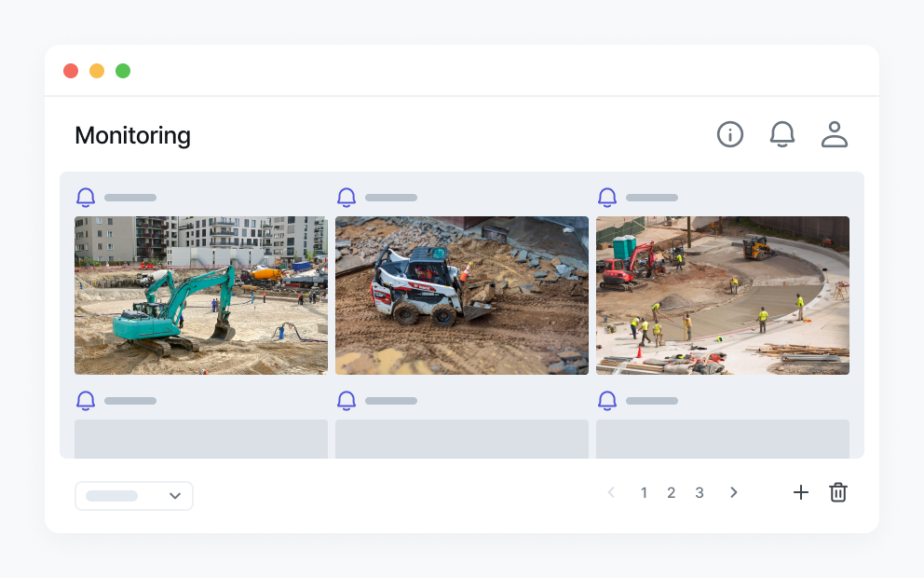Click the dropdown chevron arrow
Image resolution: width=924 pixels, height=578 pixels.
[x=175, y=496]
